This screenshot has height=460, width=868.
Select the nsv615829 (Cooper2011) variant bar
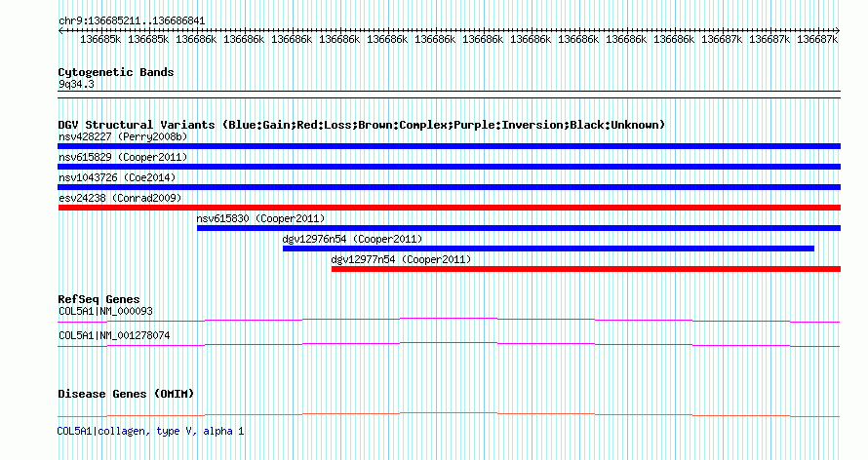pyautogui.click(x=449, y=167)
